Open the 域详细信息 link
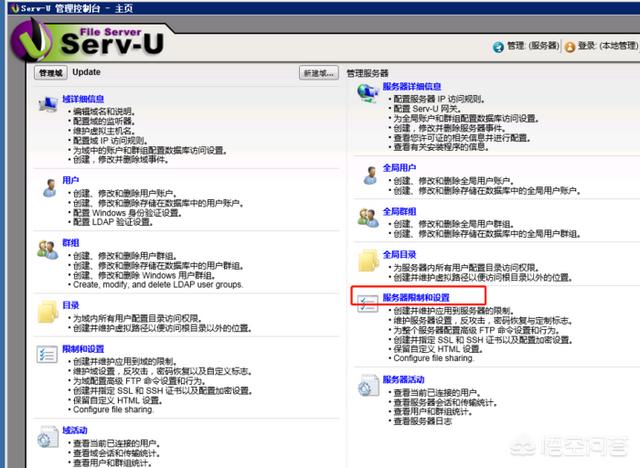 [x=83, y=99]
